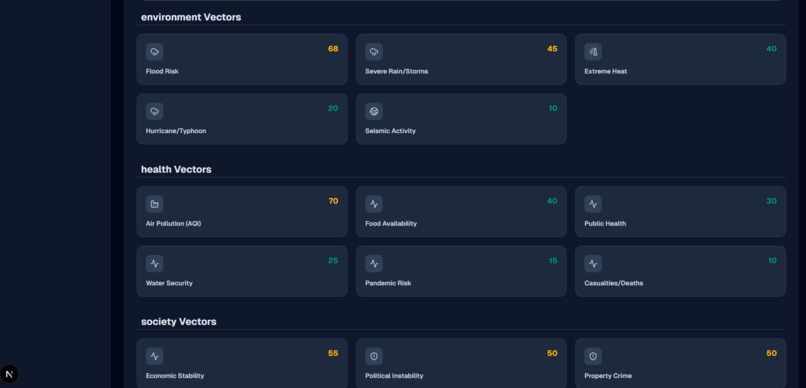Select the Severe Rain/Storms label
The image size is (806, 388).
[x=396, y=71]
